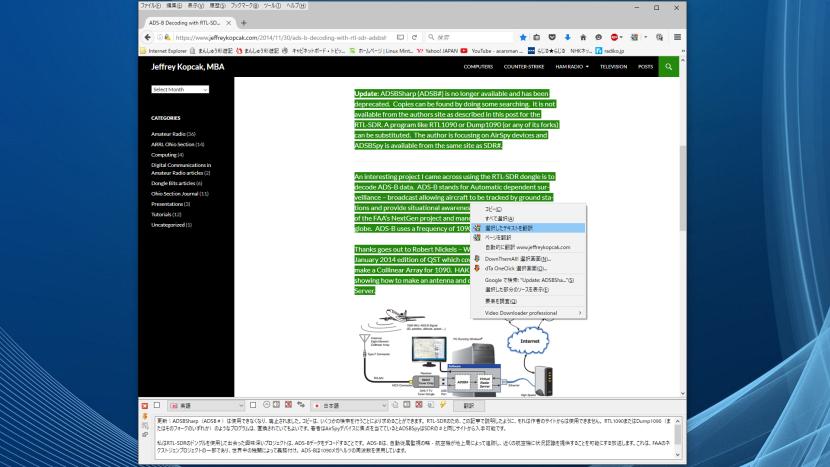Toggle reader view icon in address bar
The image size is (830, 467).
[x=401, y=37]
